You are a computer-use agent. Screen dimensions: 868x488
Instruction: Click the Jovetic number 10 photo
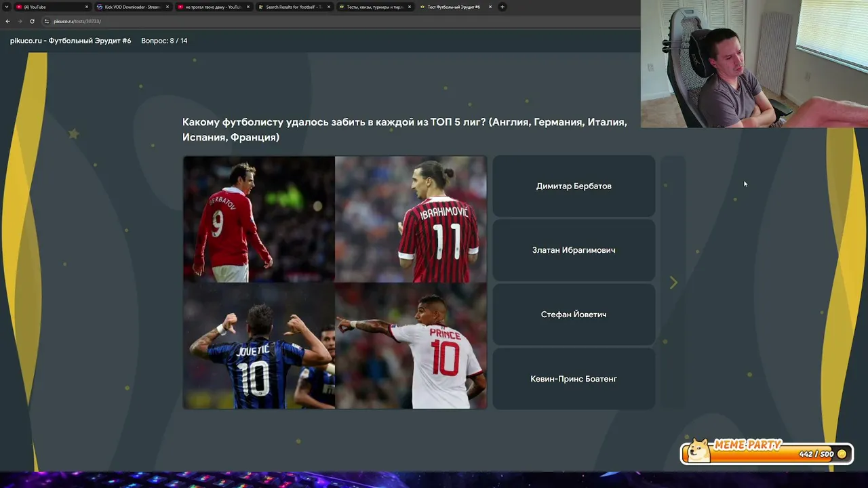pyautogui.click(x=259, y=346)
